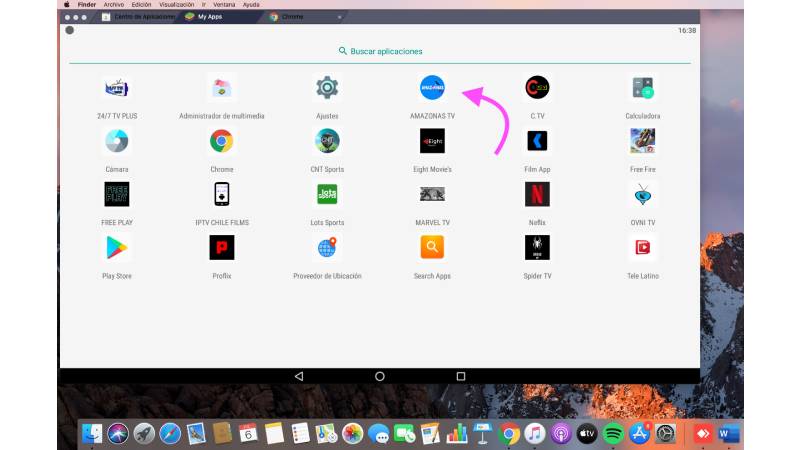Screen dimensions: 800x450
Task: Launch the Tele Latino app
Action: tap(642, 247)
